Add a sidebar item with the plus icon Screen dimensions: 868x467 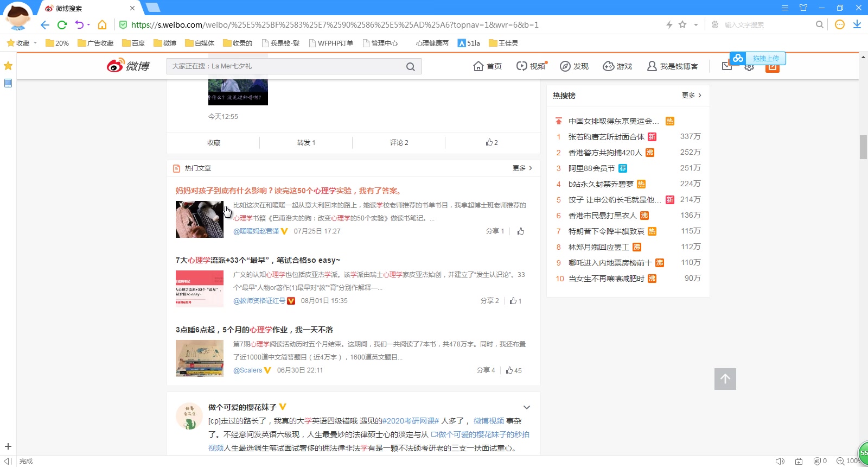click(8, 446)
